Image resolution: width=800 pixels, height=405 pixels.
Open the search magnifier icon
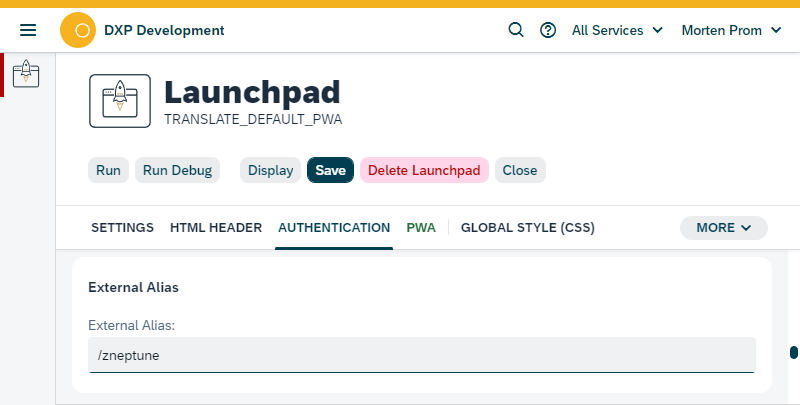tap(516, 31)
